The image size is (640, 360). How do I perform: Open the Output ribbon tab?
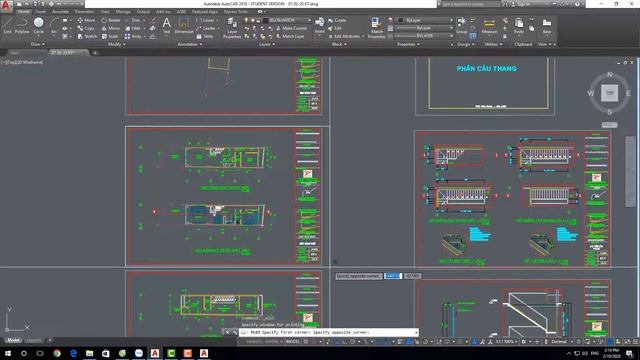tap(143, 12)
